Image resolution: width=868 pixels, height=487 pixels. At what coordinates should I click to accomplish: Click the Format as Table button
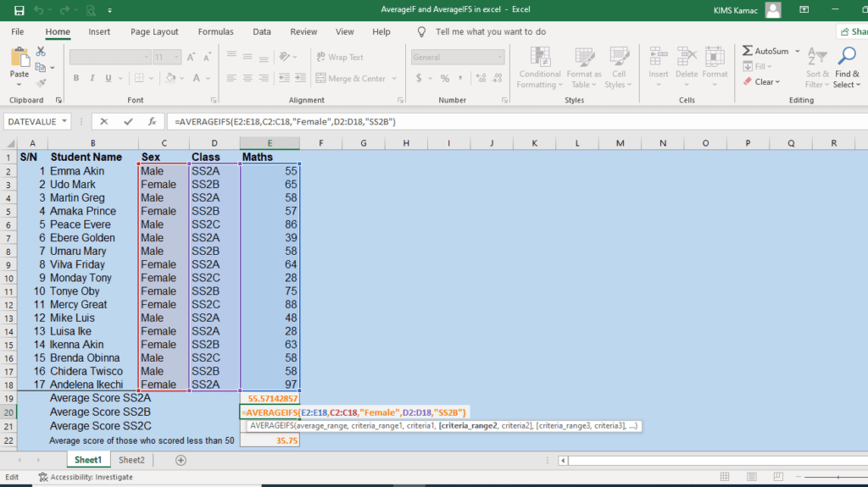[x=583, y=68]
